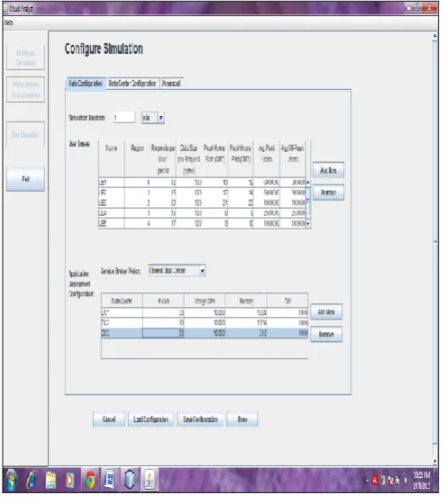
Task: Click the Run Simulation sidebar button
Action: click(25, 134)
